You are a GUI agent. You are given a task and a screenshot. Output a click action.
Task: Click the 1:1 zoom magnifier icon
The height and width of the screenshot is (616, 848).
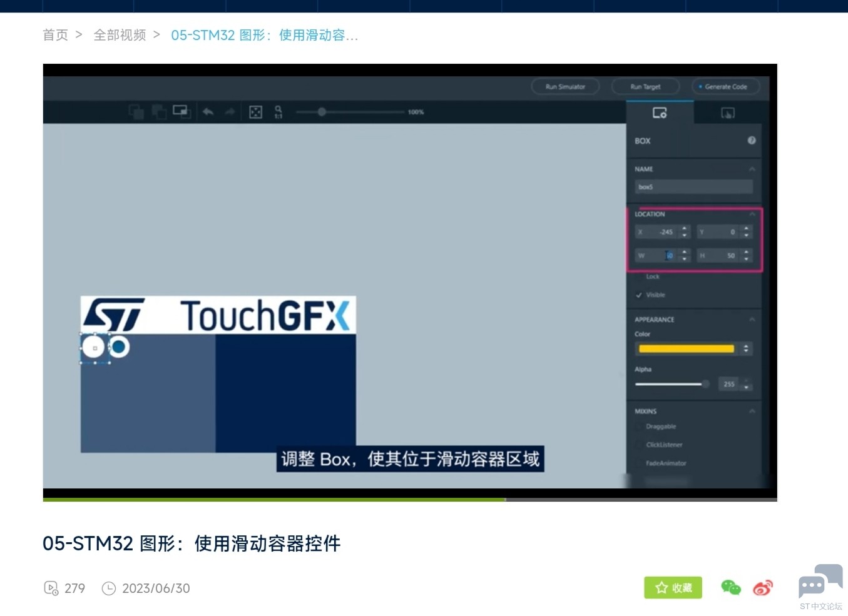click(278, 112)
